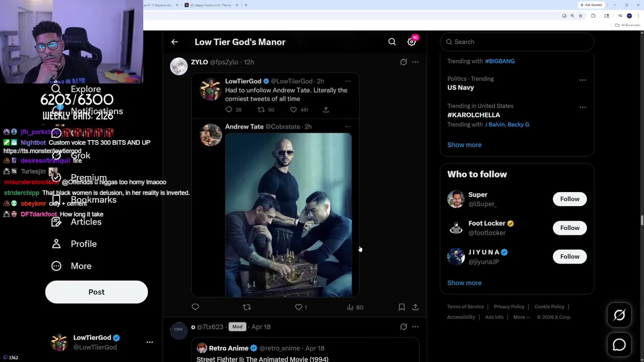
Task: Bookmark this page with the star icon
Action: 580,16
